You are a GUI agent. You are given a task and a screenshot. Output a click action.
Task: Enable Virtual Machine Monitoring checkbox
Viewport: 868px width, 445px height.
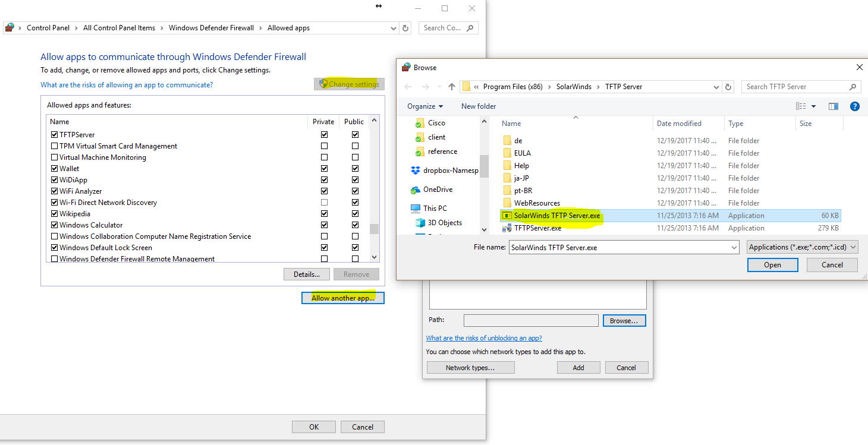[54, 157]
